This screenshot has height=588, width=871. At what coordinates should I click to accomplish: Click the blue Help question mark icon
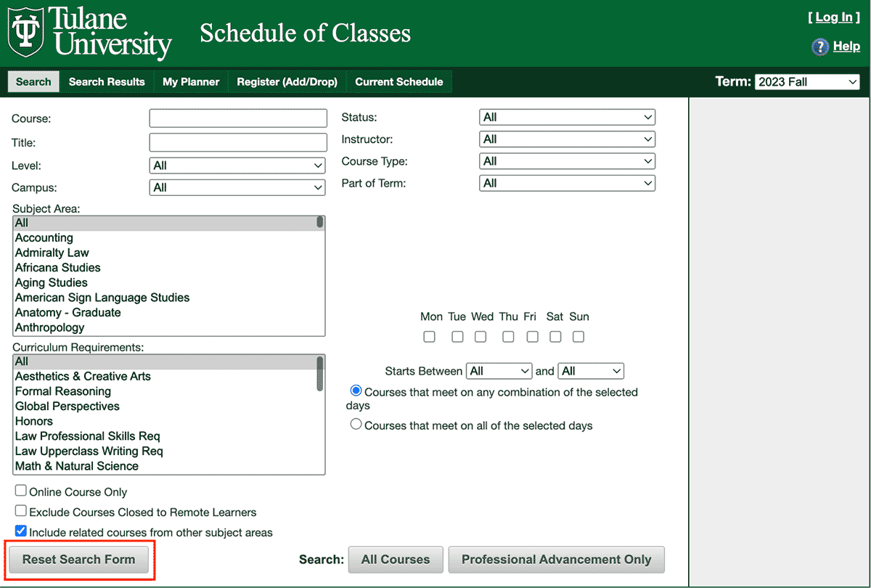(x=819, y=47)
